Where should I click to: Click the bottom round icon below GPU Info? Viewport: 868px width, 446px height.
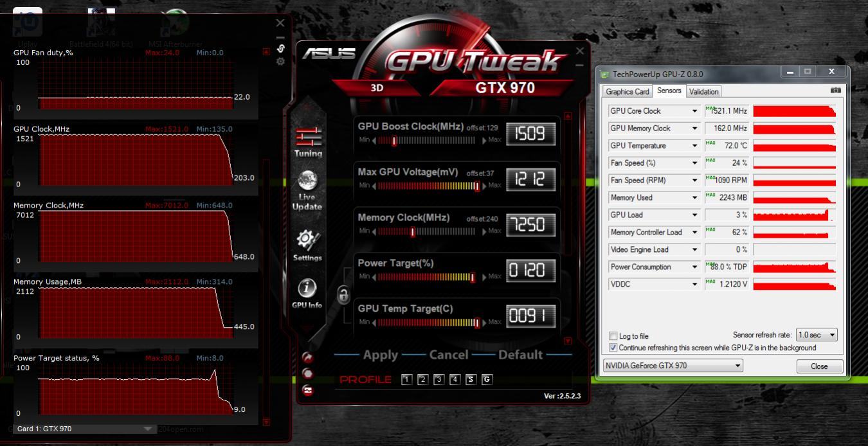tap(307, 390)
